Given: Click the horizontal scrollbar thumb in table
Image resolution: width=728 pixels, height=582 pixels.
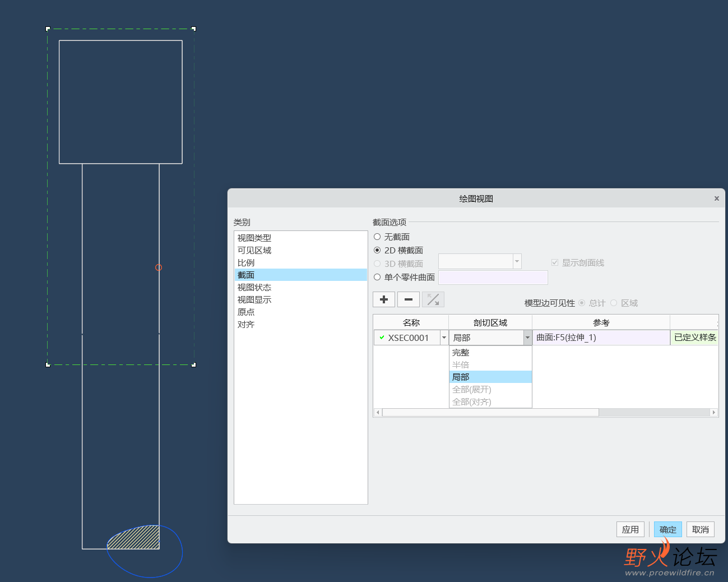Looking at the screenshot, I should (x=490, y=413).
